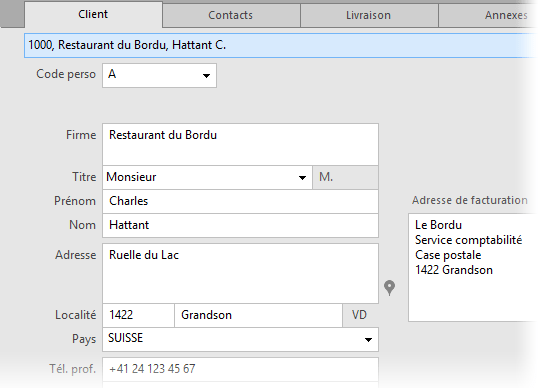Click the title abbreviation field 'M.'
This screenshot has width=540, height=388.
pyautogui.click(x=345, y=178)
